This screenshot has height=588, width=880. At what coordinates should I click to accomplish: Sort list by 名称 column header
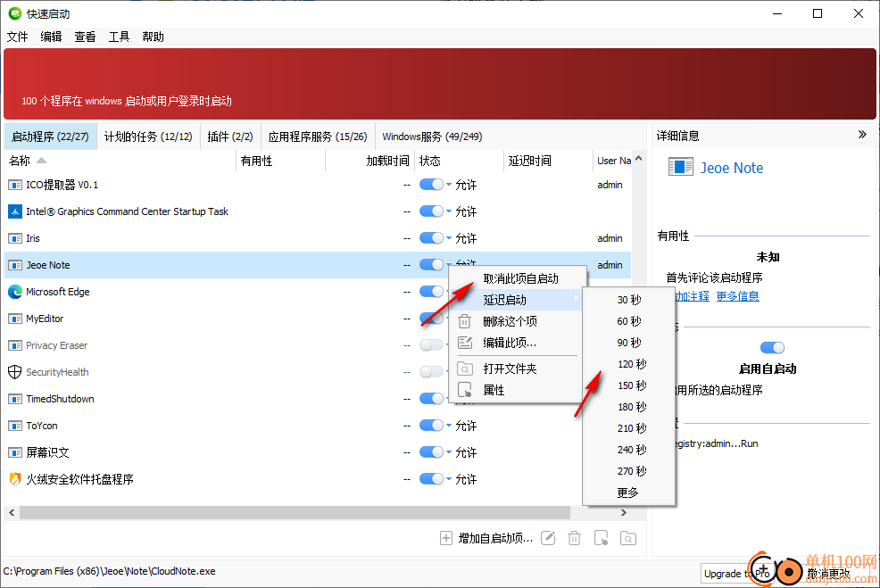pos(120,161)
